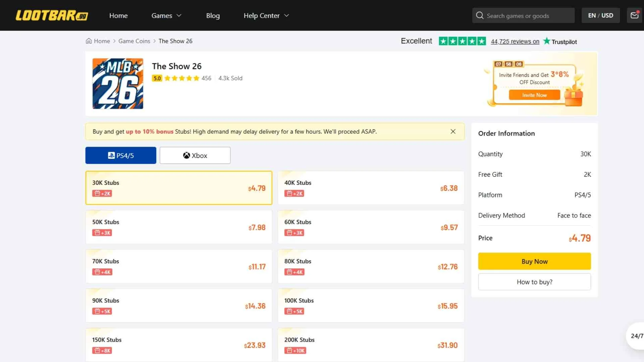Click the +4K gift badge on 80K Stubs
Viewport: 644px width, 362px height.
click(294, 272)
